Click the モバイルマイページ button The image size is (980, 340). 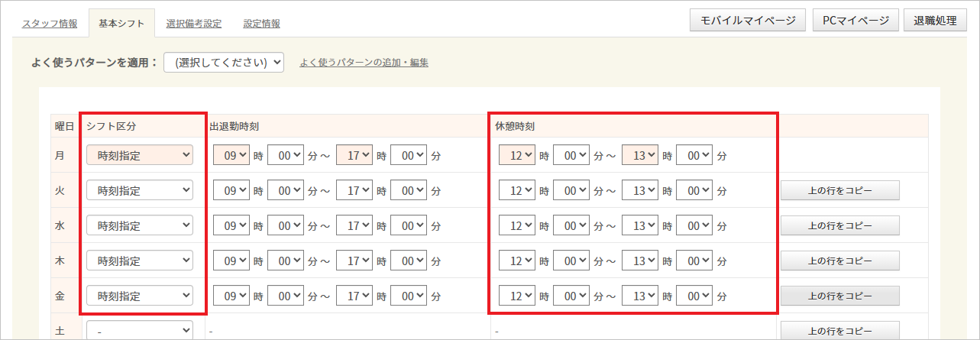pyautogui.click(x=748, y=21)
